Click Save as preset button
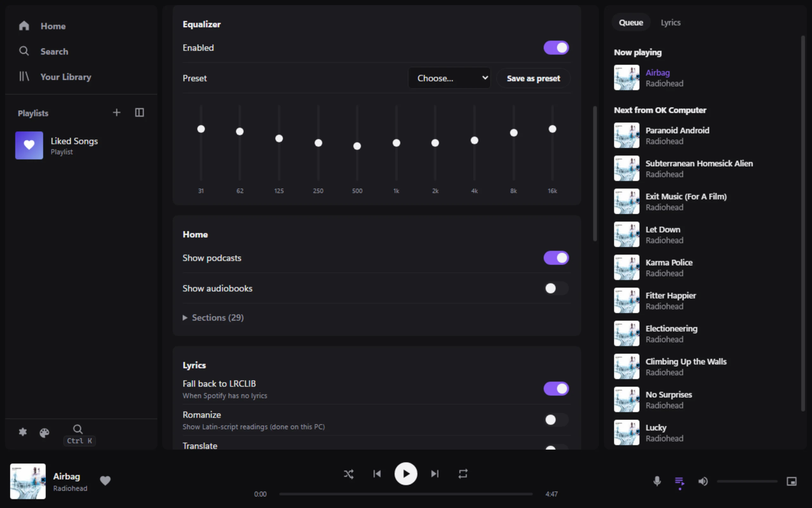The width and height of the screenshot is (812, 508). (533, 78)
